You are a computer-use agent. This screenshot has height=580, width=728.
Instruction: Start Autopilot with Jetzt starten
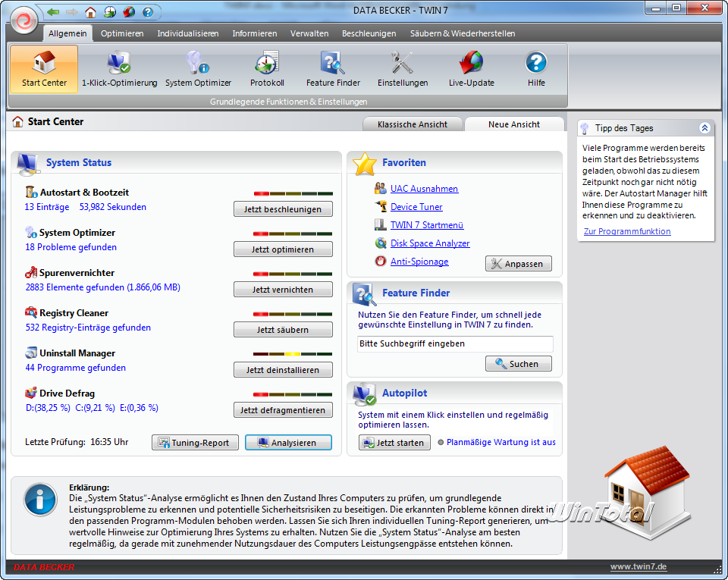[x=394, y=443]
